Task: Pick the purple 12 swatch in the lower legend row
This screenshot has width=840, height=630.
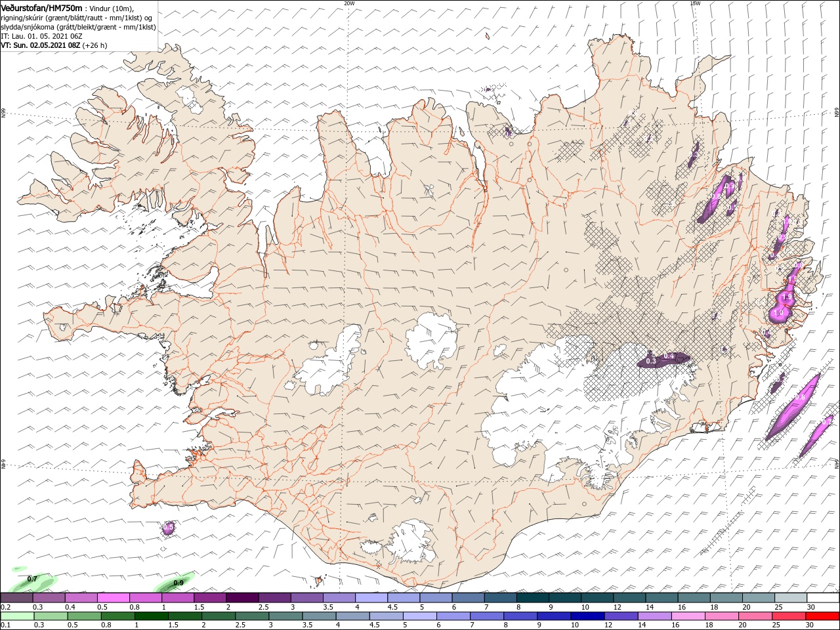Action: click(x=621, y=616)
